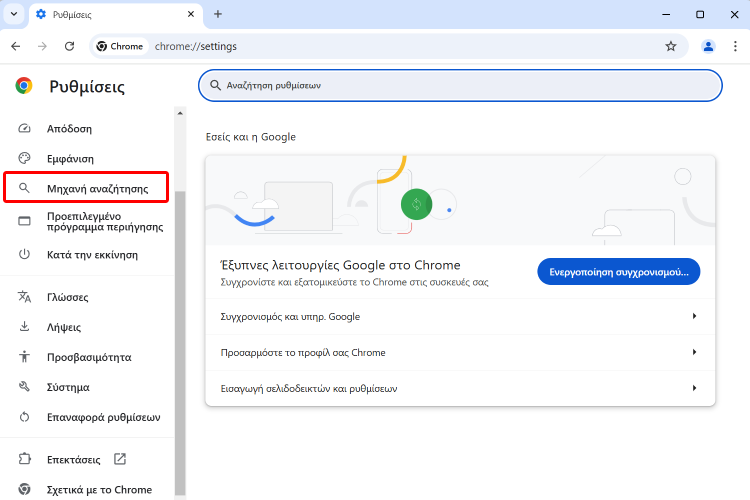750x500 pixels.
Task: Open Σχετικά με το Chrome page
Action: (x=86, y=489)
